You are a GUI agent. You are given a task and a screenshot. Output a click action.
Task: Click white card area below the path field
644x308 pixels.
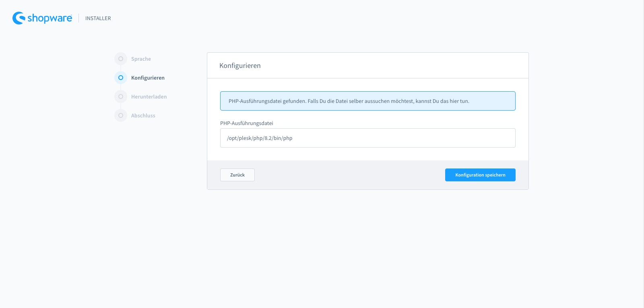(x=367, y=154)
